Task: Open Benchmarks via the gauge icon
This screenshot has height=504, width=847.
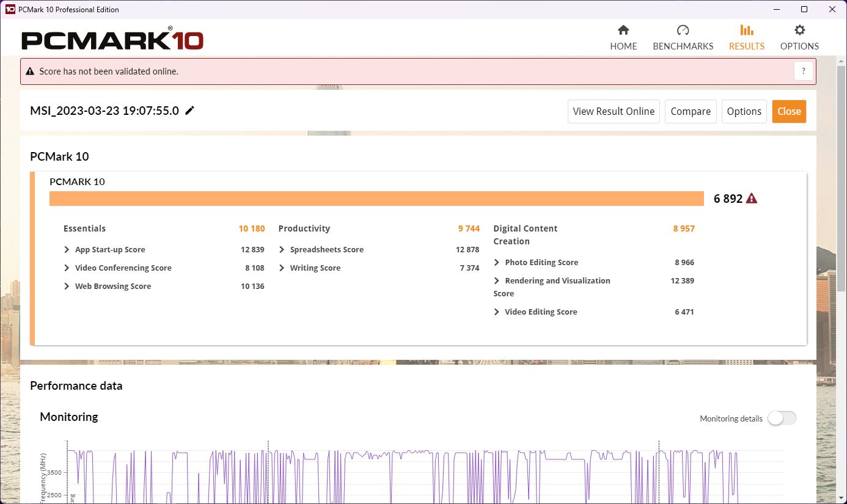Action: coord(683,31)
